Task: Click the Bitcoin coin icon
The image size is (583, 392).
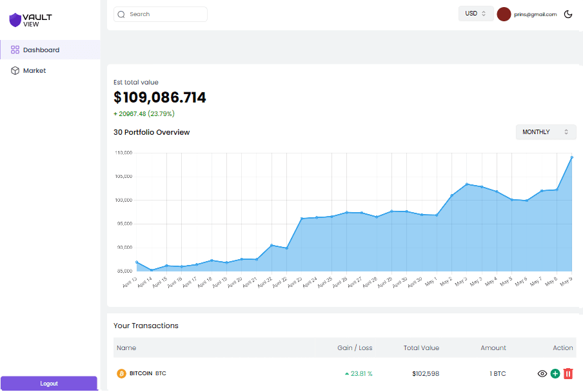Action: click(x=121, y=373)
